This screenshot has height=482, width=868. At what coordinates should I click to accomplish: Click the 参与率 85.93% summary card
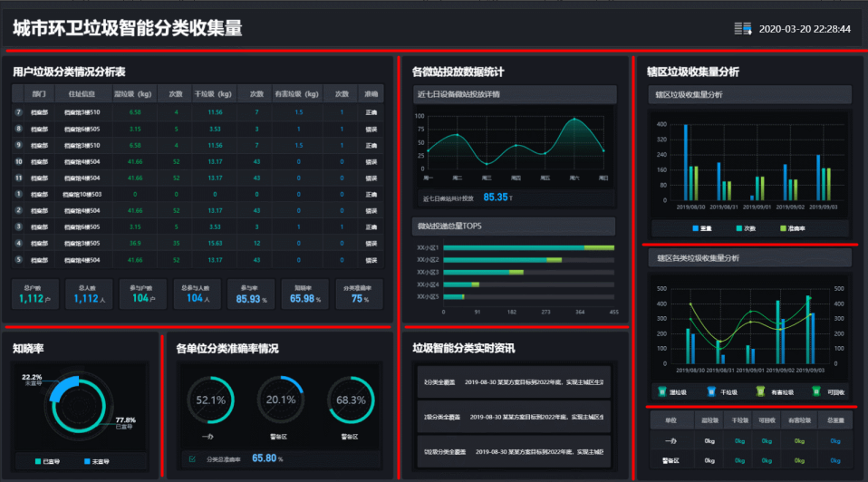coord(247,294)
